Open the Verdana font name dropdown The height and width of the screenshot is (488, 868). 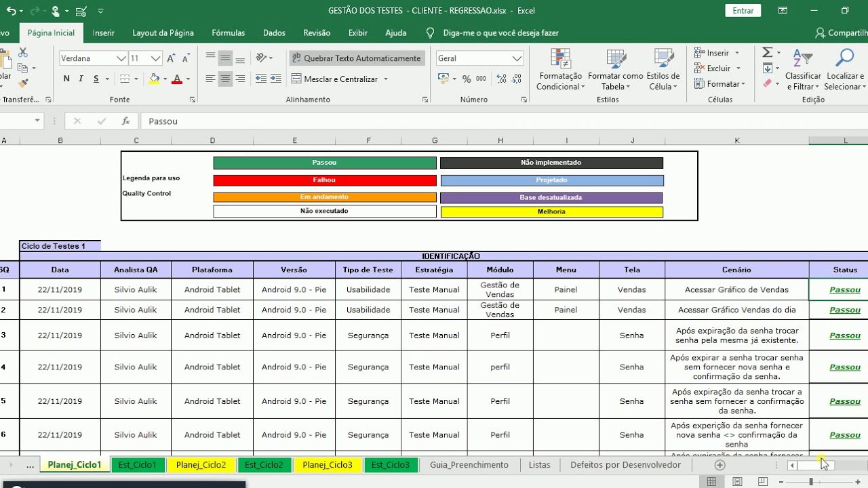coord(121,58)
